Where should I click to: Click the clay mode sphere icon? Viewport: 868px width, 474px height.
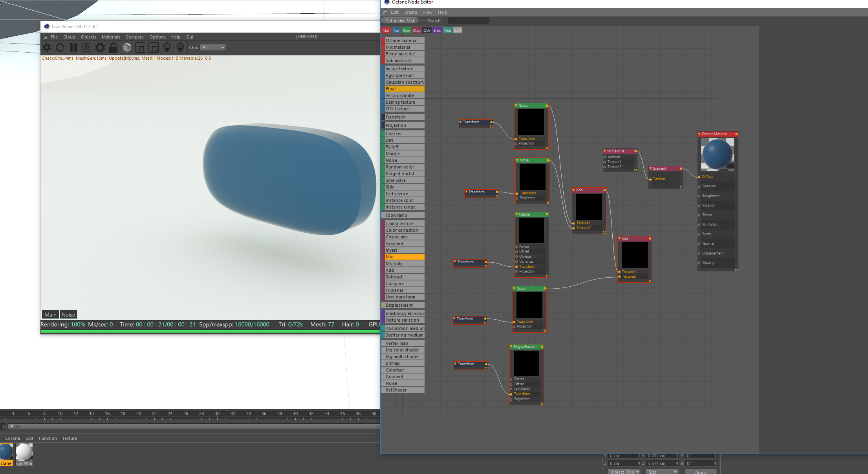pyautogui.click(x=127, y=48)
